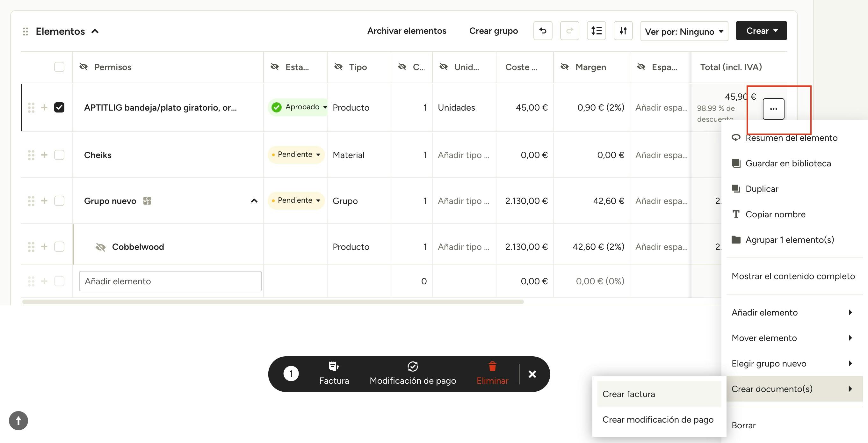Grab the drag handle of APTITLIG row

[31, 107]
